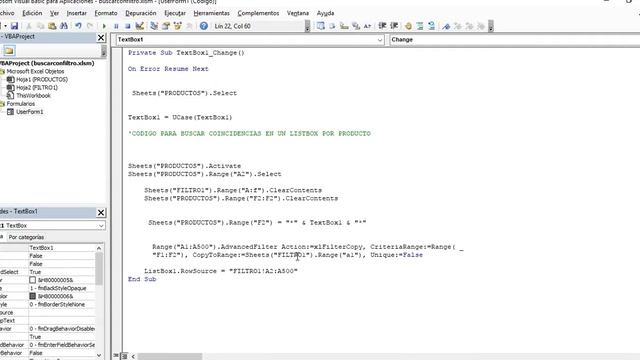Open Find with the binoculars icon
The image size is (640, 360).
64,26
